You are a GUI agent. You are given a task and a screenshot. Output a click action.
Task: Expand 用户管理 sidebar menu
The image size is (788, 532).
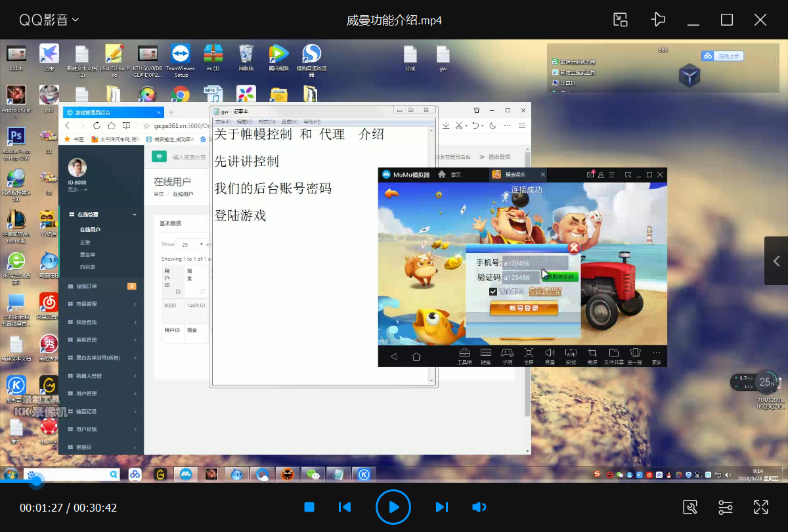coord(101,393)
